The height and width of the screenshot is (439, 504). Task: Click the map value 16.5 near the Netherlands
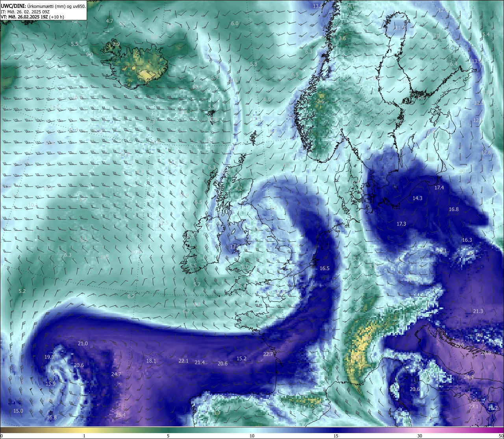(324, 268)
